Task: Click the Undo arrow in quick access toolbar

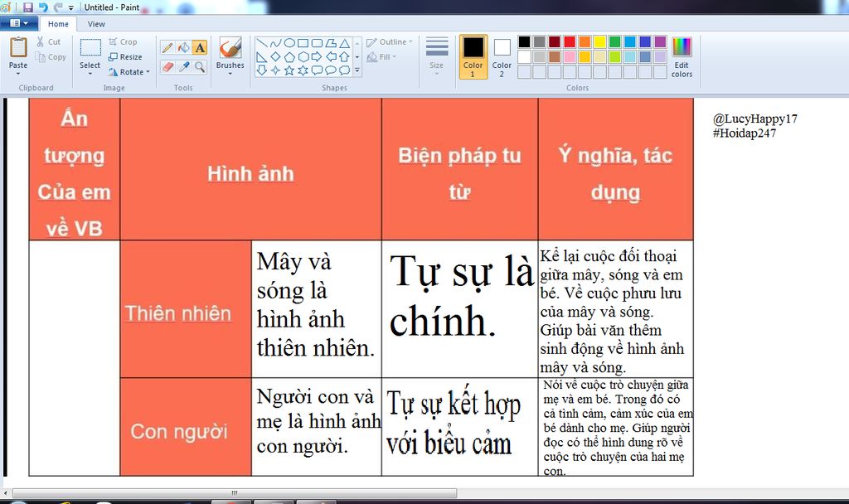Action: pos(43,7)
